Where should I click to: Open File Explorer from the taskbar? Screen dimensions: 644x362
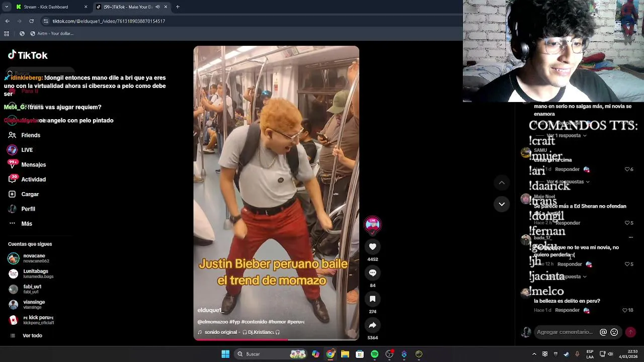pyautogui.click(x=345, y=354)
